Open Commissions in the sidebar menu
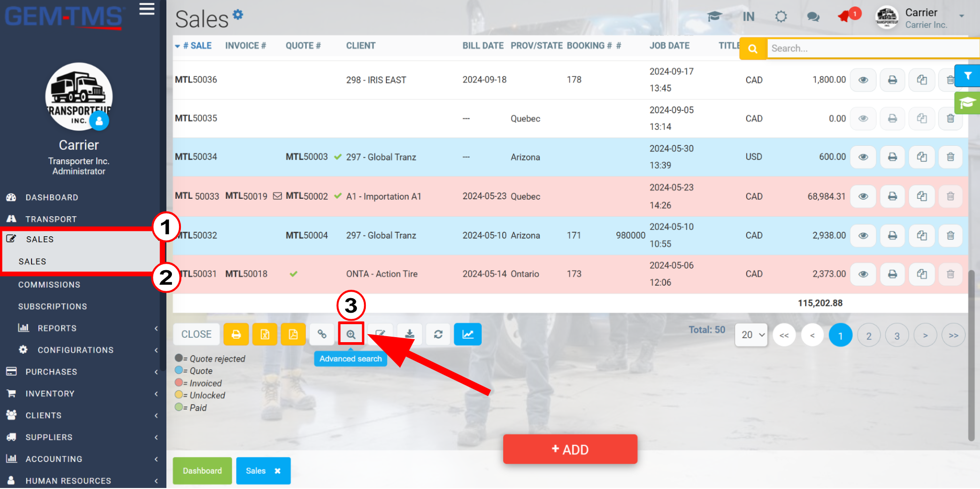This screenshot has width=980, height=489. 49,285
